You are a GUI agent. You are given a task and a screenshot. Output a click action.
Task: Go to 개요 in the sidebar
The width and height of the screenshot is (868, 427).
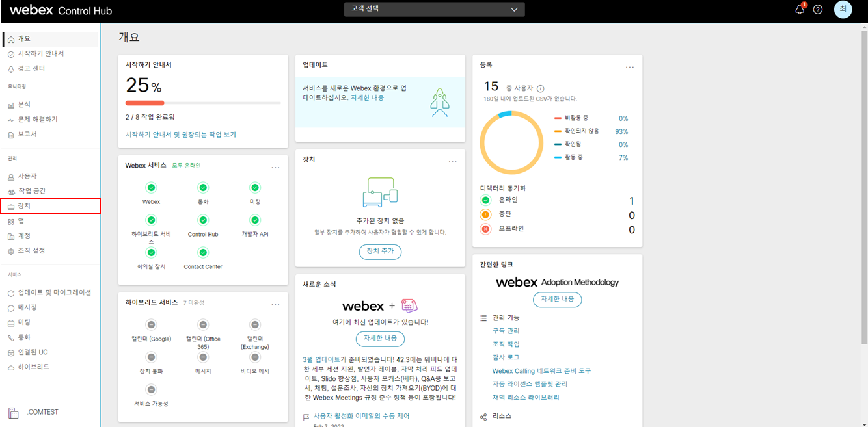pyautogui.click(x=50, y=39)
